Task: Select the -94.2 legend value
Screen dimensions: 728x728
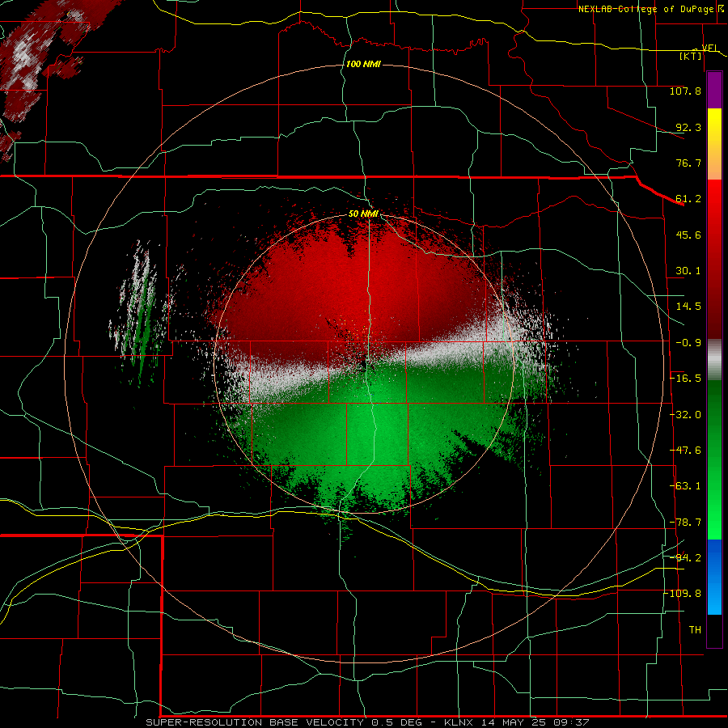Action: tap(685, 558)
